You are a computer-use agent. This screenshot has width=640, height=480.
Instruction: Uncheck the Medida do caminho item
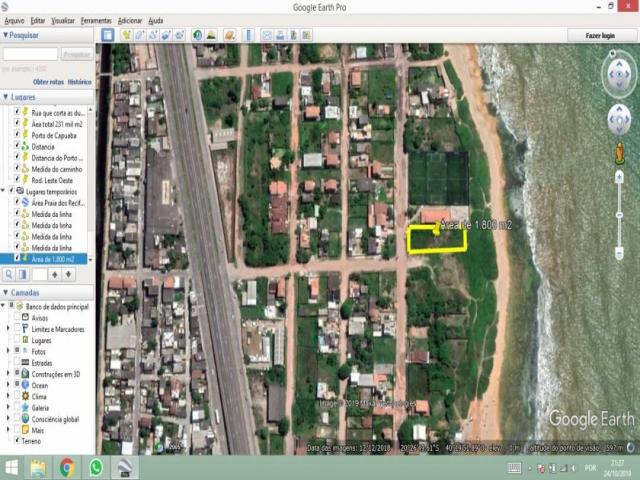(17, 167)
